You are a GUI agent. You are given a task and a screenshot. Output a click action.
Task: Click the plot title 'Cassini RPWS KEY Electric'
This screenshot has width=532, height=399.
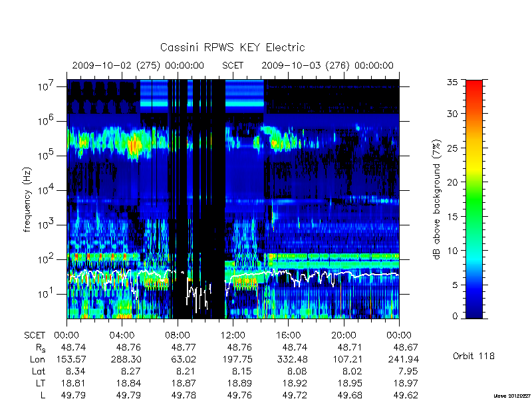(232, 47)
